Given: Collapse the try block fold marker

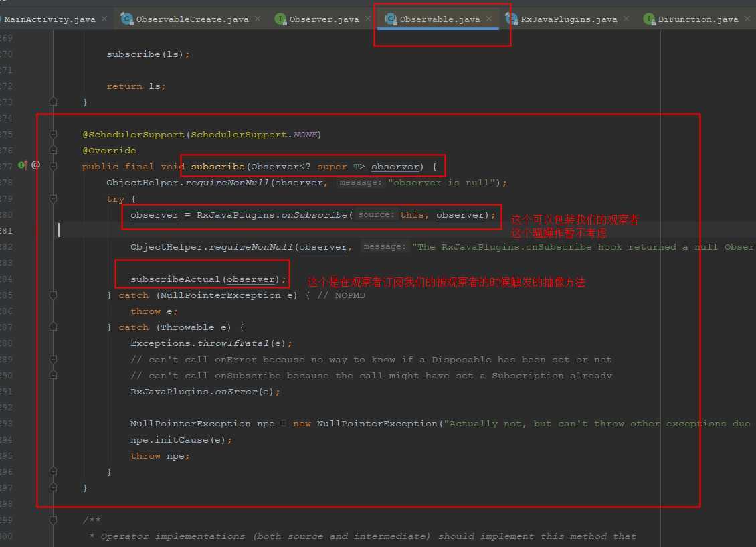Looking at the screenshot, I should coord(53,198).
